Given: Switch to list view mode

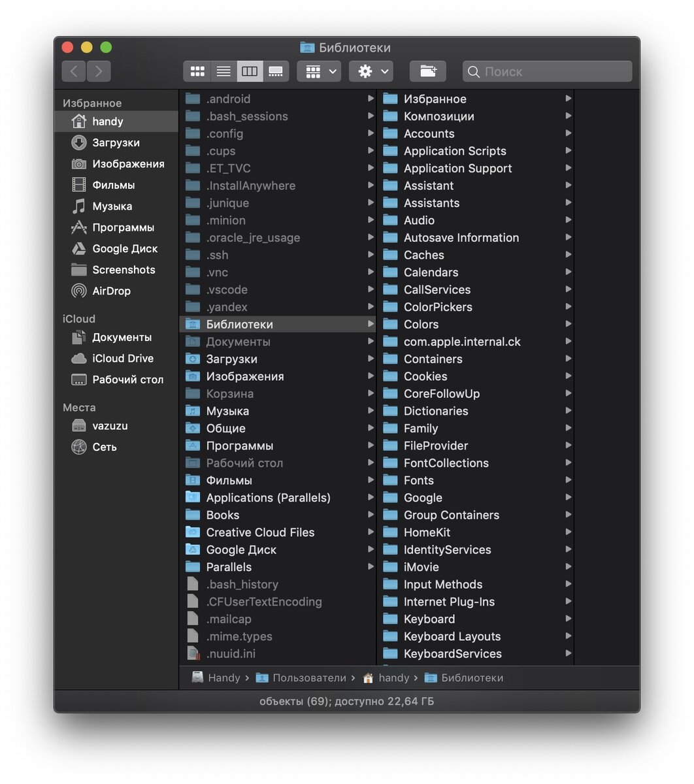Looking at the screenshot, I should tap(223, 71).
